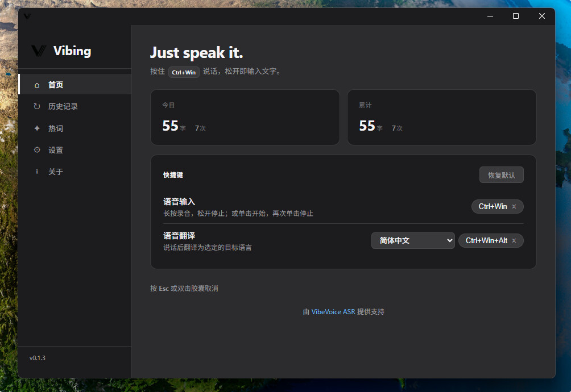Click the Ctrl+Win+Alt hotkey chip for 语音翻译

(x=486, y=240)
